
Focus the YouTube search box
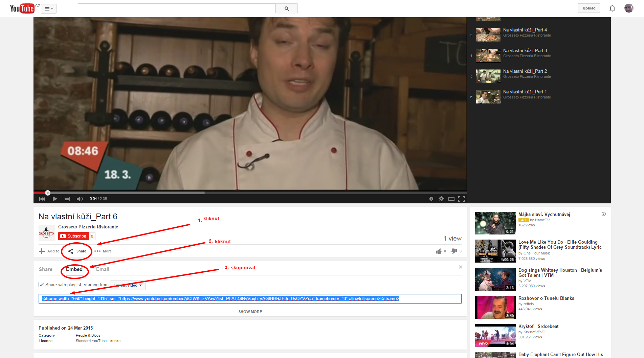tap(177, 8)
